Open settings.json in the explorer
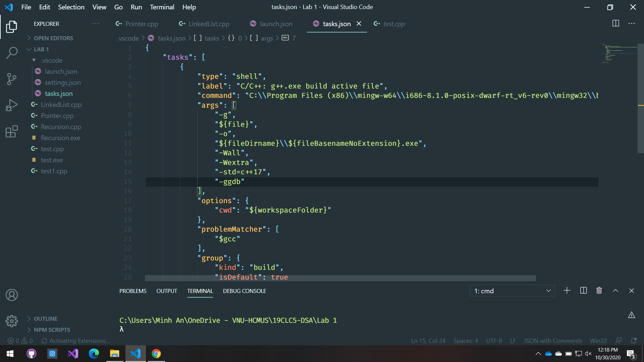644x362 pixels. click(63, 82)
